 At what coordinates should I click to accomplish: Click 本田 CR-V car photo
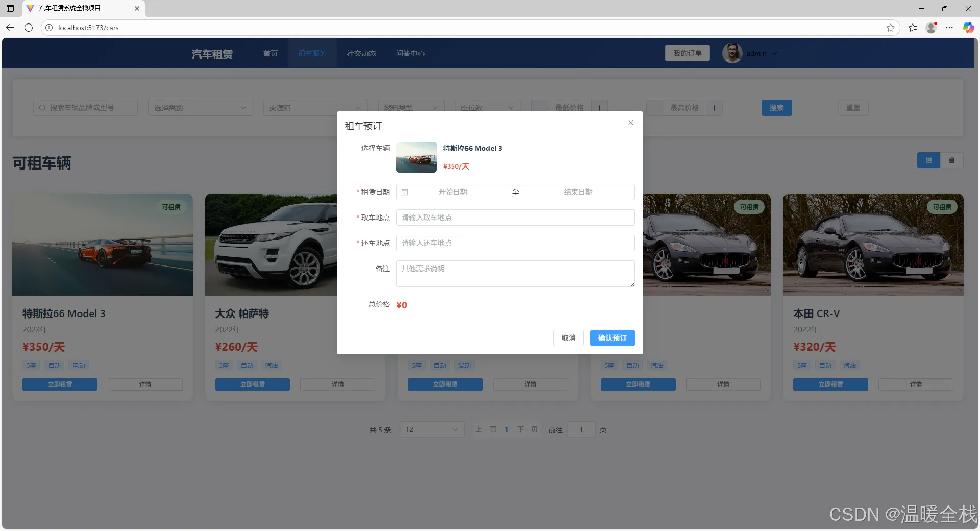click(x=873, y=244)
